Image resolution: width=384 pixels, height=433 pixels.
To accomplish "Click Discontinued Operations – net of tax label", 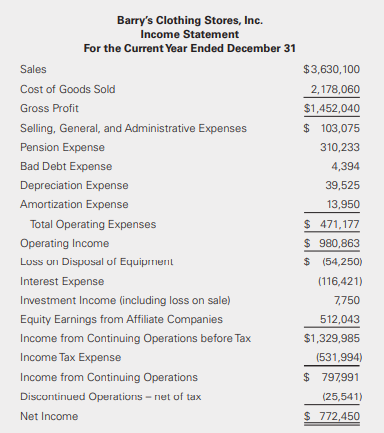I will click(111, 397).
